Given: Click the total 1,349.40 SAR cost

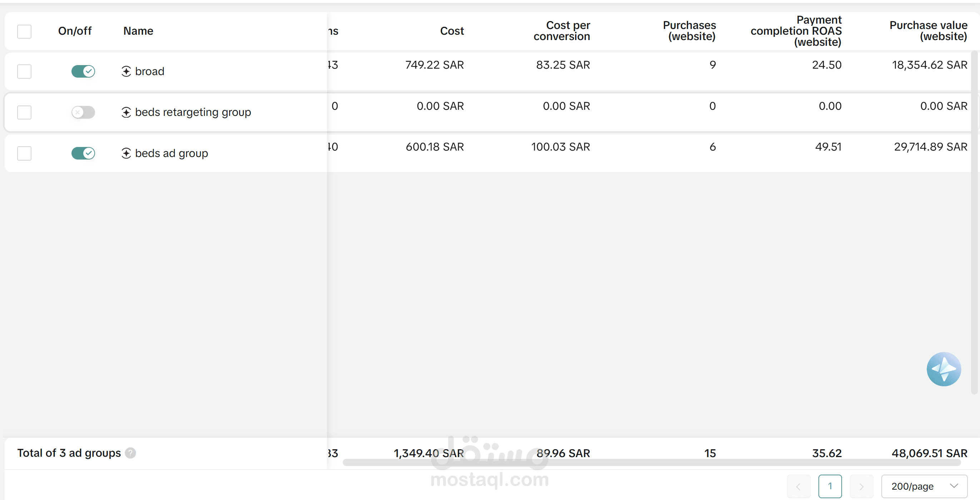Looking at the screenshot, I should pos(429,453).
